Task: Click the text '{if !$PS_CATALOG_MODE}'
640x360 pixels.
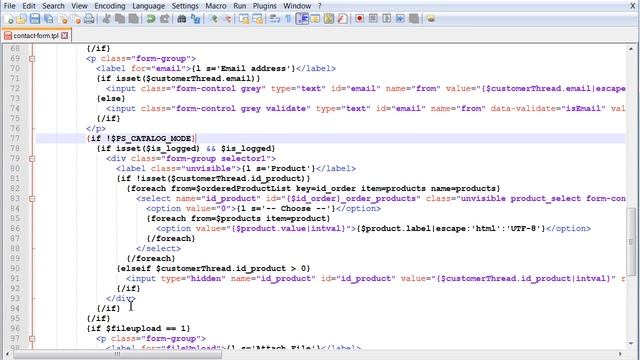Action: [x=141, y=138]
